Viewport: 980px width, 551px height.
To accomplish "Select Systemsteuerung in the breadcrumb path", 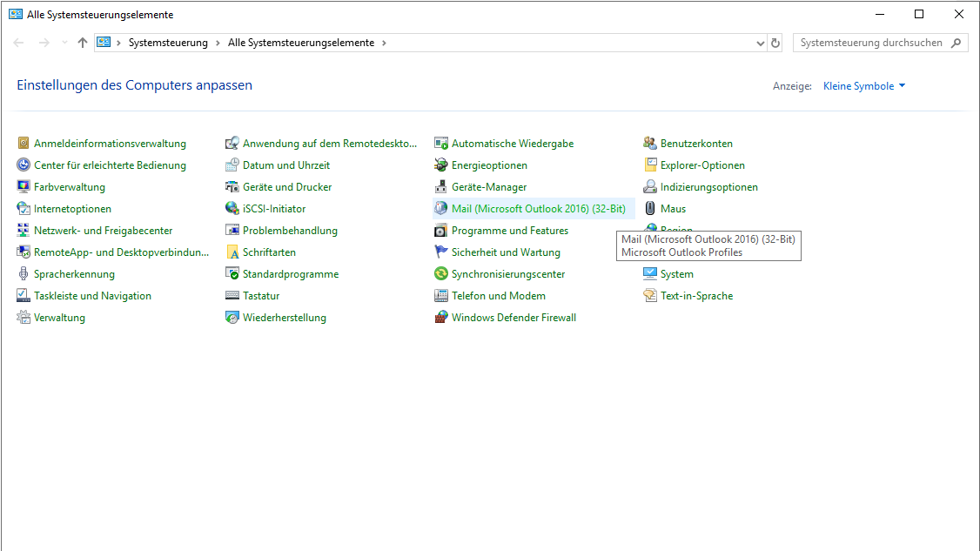I will click(168, 43).
